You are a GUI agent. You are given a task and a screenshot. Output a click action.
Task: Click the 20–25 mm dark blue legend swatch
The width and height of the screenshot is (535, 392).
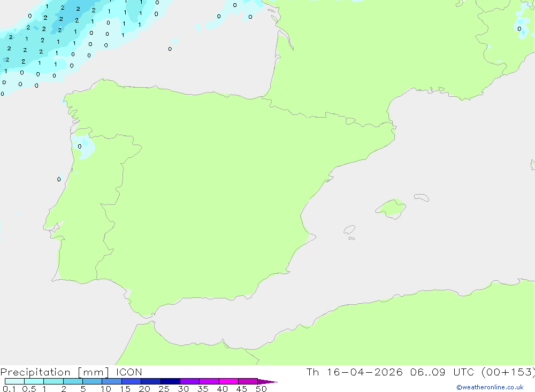click(151, 381)
